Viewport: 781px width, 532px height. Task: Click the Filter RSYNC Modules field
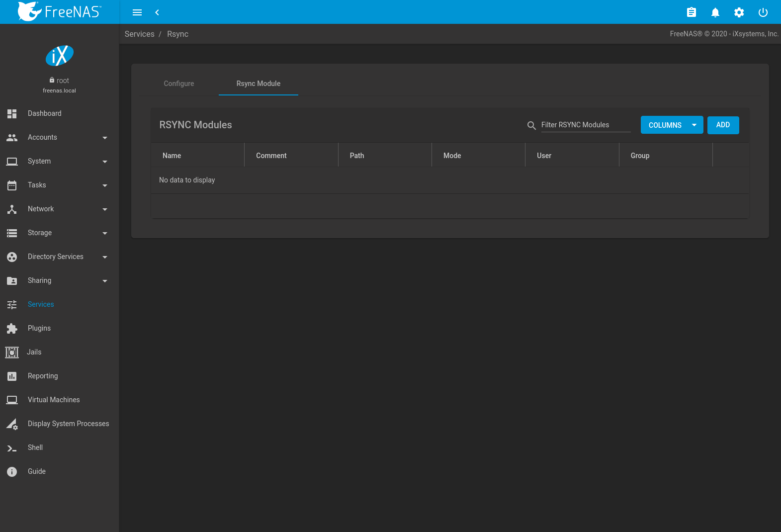tap(585, 125)
